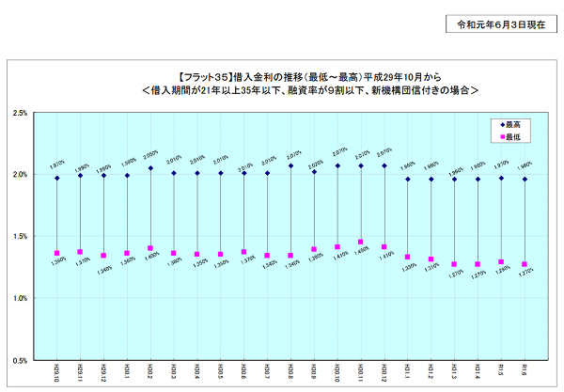Select the blue 最高 diamond for H31.4
The height and width of the screenshot is (392, 564).
(478, 180)
